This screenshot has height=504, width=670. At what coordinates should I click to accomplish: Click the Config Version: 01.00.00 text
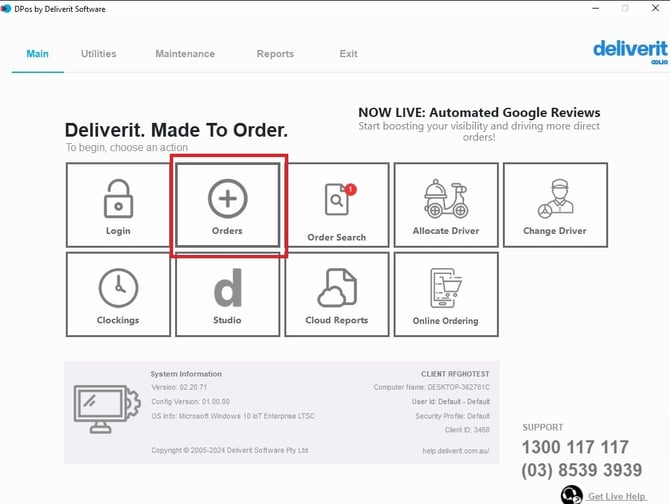190,401
